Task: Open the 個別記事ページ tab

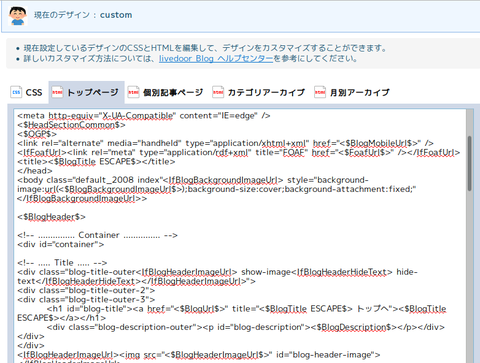Action: tap(166, 92)
